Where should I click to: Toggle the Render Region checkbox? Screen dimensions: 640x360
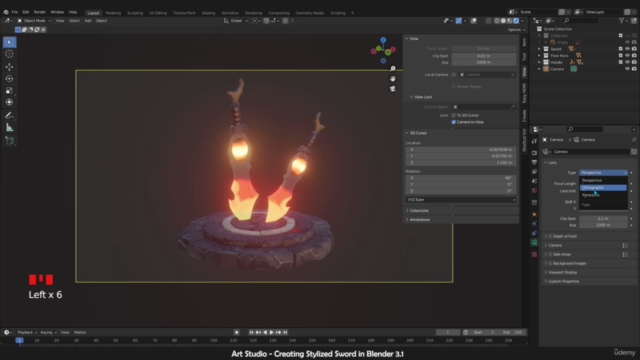(453, 87)
